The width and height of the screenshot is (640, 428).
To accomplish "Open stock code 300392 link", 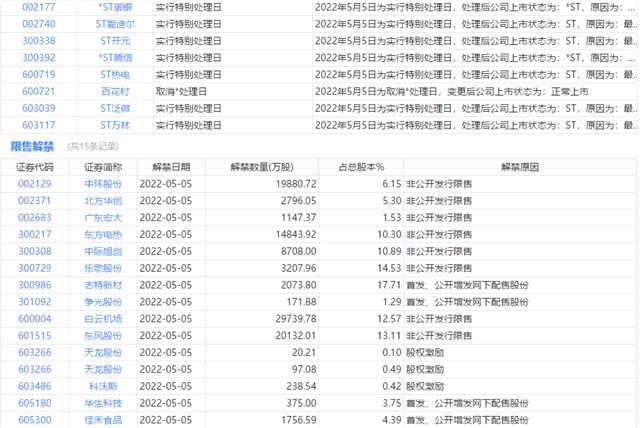I will pos(38,58).
